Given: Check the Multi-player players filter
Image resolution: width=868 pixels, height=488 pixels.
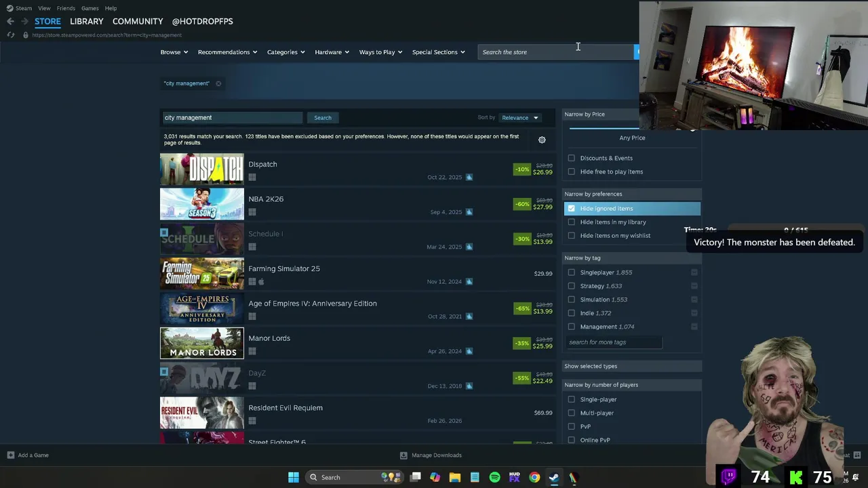Looking at the screenshot, I should pyautogui.click(x=571, y=413).
